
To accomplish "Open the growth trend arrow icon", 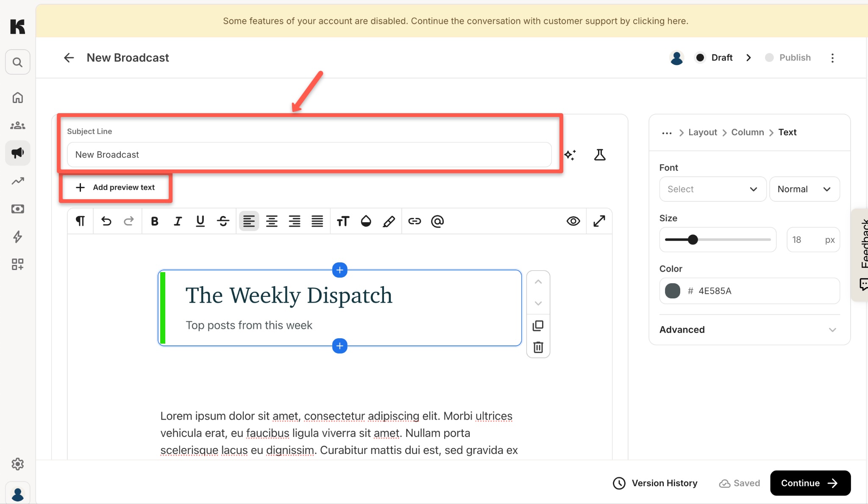I will [x=17, y=181].
